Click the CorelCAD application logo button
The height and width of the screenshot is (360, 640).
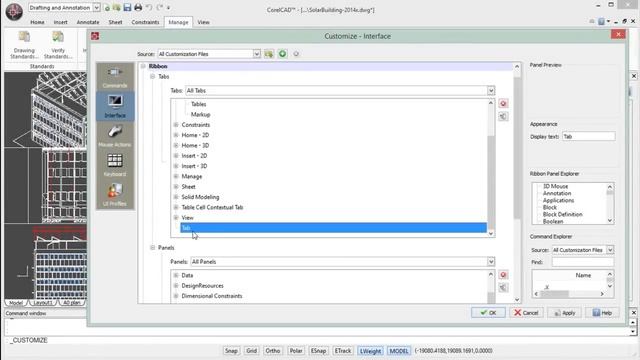click(14, 12)
